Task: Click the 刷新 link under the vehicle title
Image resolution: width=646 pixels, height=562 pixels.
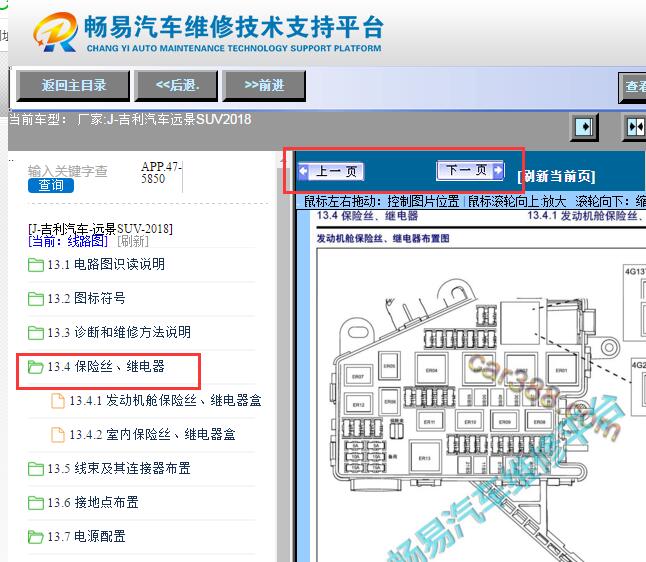Action: pyautogui.click(x=133, y=241)
